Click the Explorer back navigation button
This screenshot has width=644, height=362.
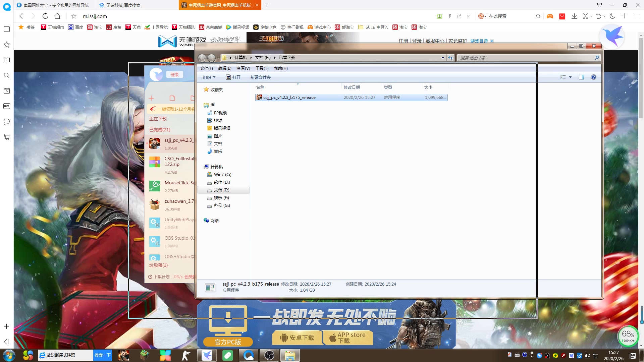tap(202, 58)
